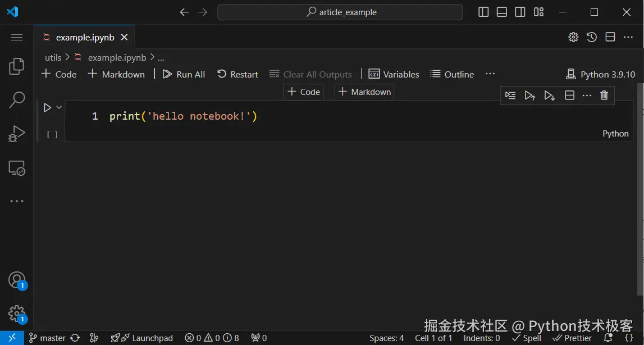Click the split cell icon

click(x=569, y=96)
